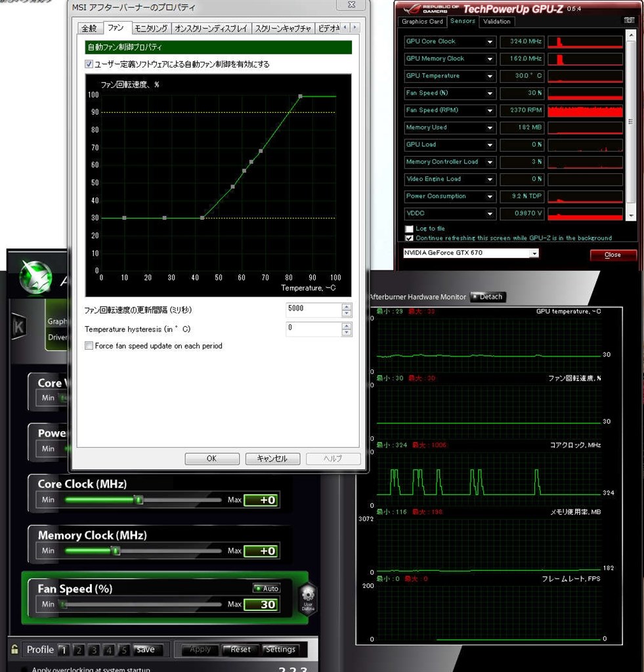The height and width of the screenshot is (672, 644).
Task: Click the right tab-scroll arrow in properties dialog
Action: click(354, 28)
